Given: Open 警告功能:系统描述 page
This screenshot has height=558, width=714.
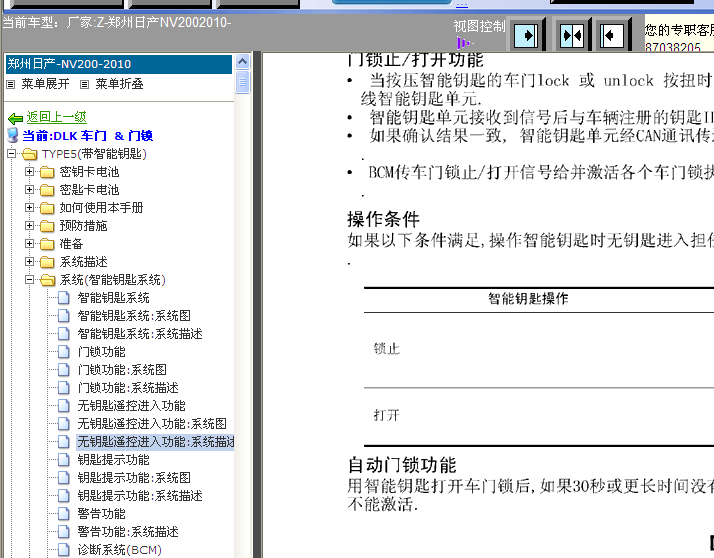Looking at the screenshot, I should pos(128,532).
